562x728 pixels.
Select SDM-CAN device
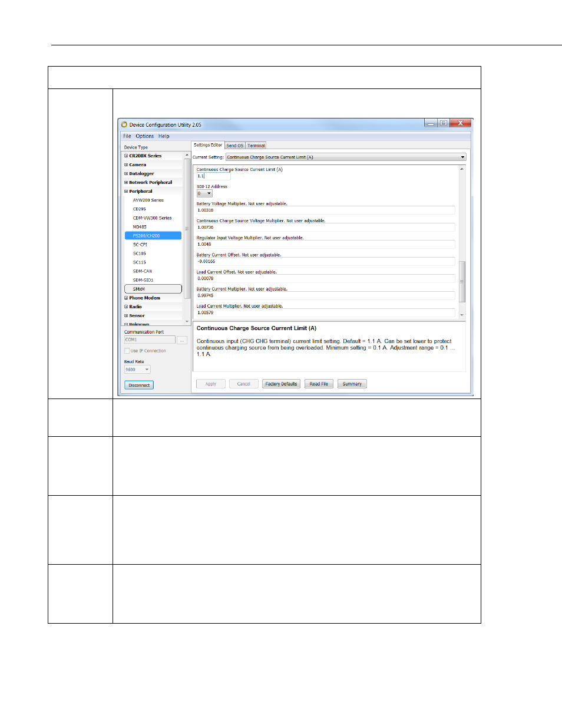pos(142,271)
